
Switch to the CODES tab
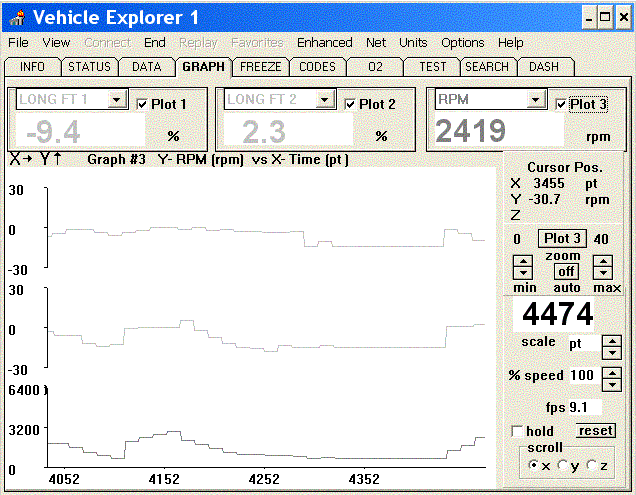click(318, 67)
